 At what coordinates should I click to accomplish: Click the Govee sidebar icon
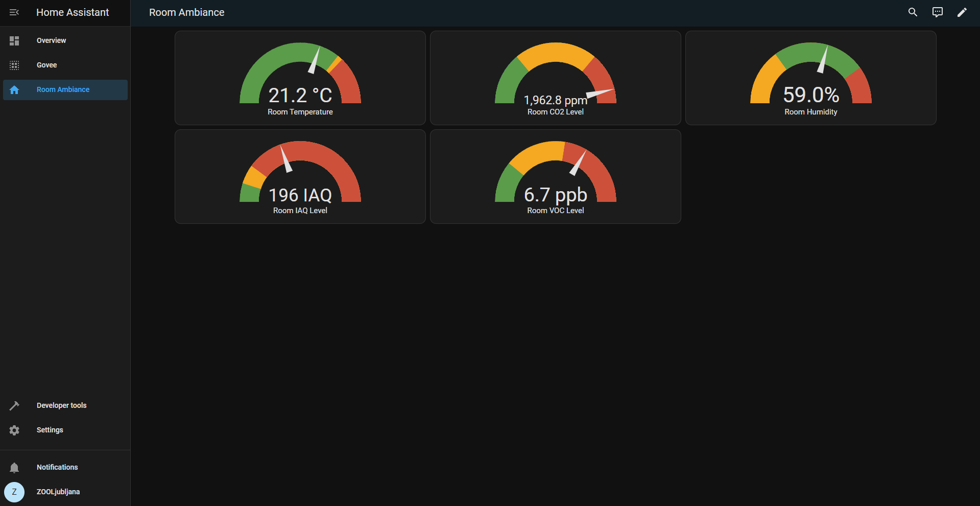point(14,65)
